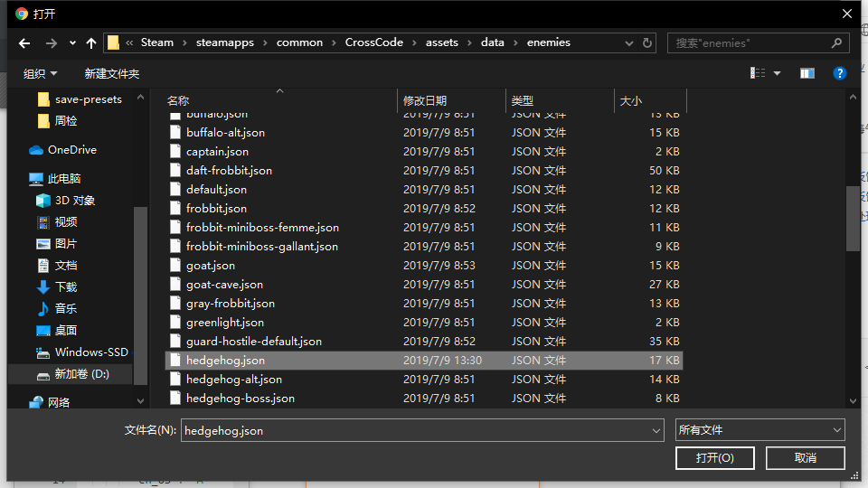
Task: Select frobbit.json file
Action: 424,209
